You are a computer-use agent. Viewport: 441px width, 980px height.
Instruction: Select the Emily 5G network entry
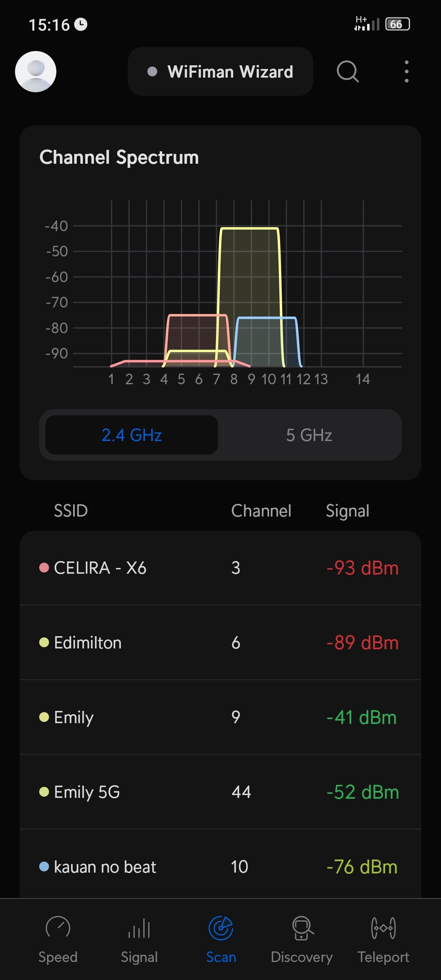point(220,792)
